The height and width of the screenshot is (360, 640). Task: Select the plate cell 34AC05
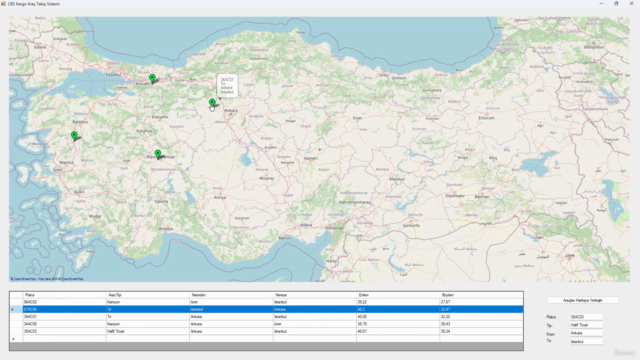[64, 324]
